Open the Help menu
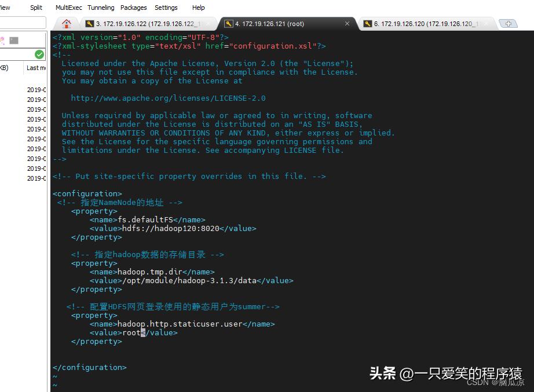 198,8
